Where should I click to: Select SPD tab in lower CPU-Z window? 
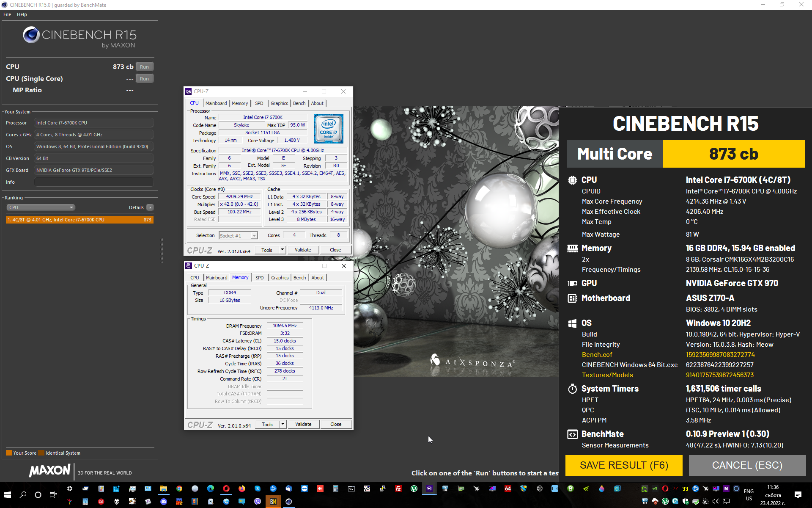click(260, 278)
